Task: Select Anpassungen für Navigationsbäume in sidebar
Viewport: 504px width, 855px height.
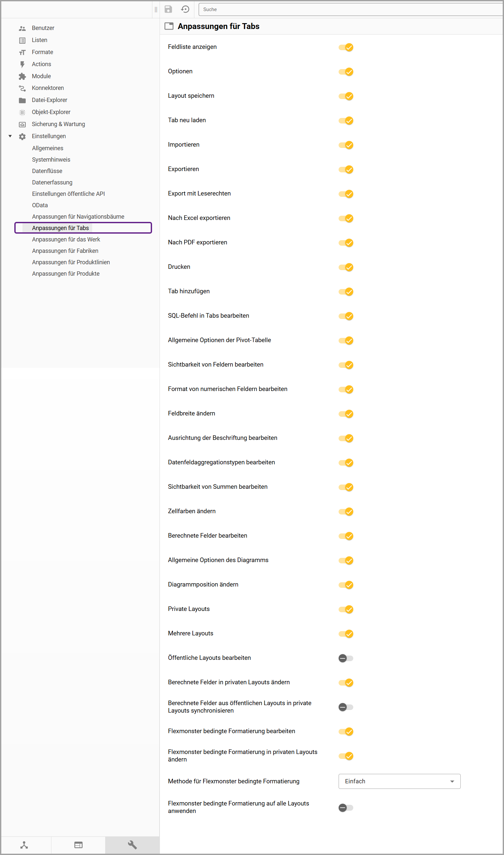Action: click(78, 217)
